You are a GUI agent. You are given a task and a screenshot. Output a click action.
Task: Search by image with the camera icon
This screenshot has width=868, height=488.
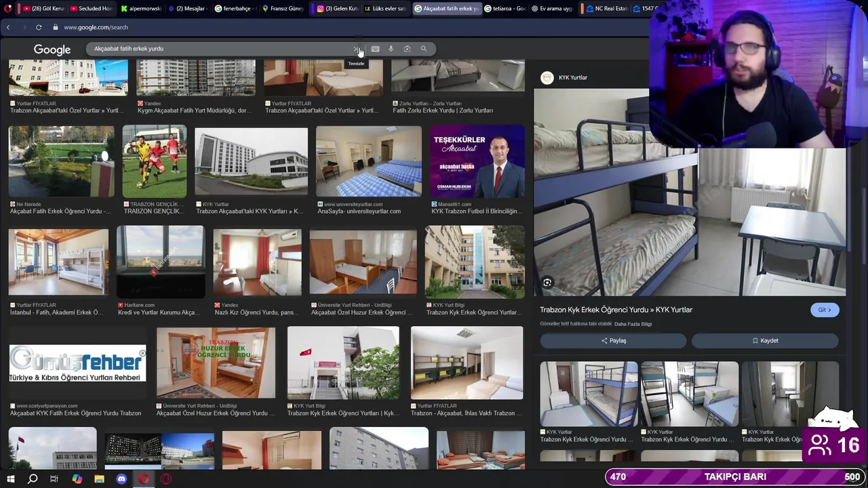point(407,49)
